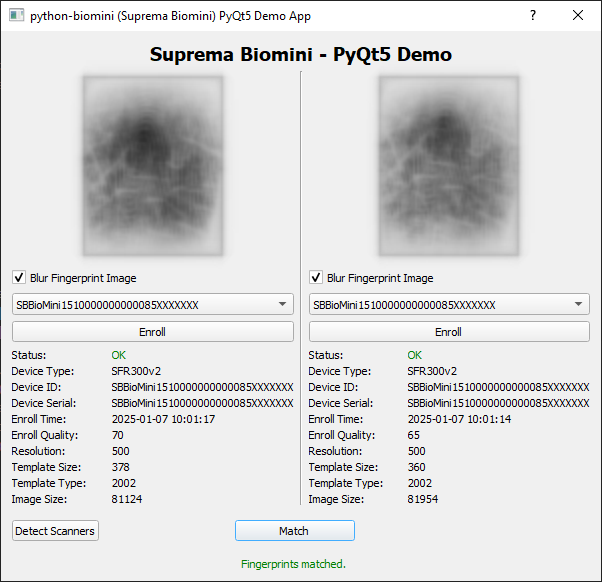The width and height of the screenshot is (602, 582).
Task: Click the right Image Size value 81954
Action: [423, 499]
